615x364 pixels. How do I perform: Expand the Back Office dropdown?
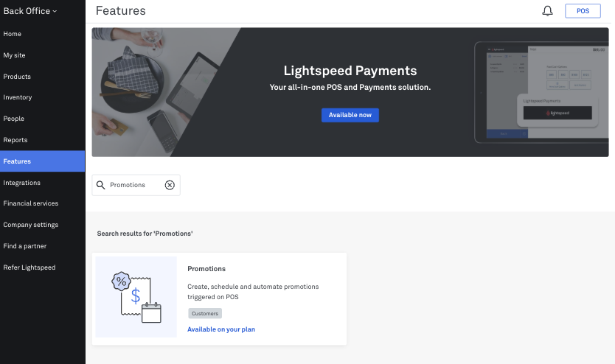[x=30, y=11]
